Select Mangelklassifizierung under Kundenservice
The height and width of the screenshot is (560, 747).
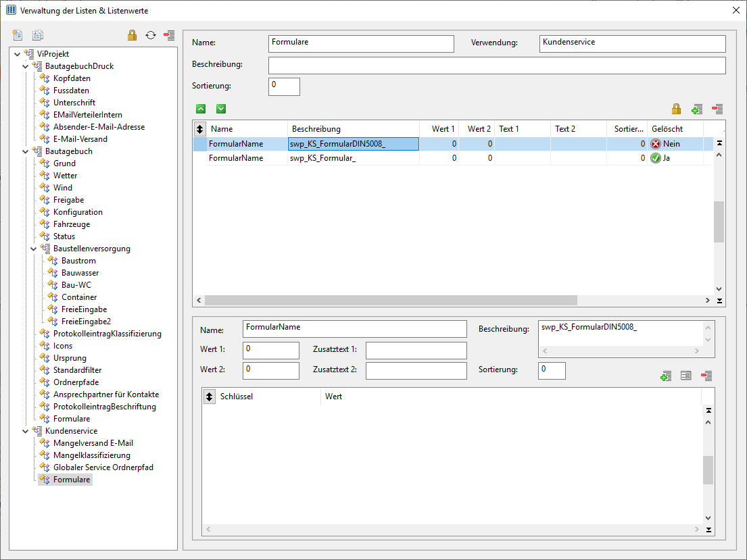pos(92,455)
